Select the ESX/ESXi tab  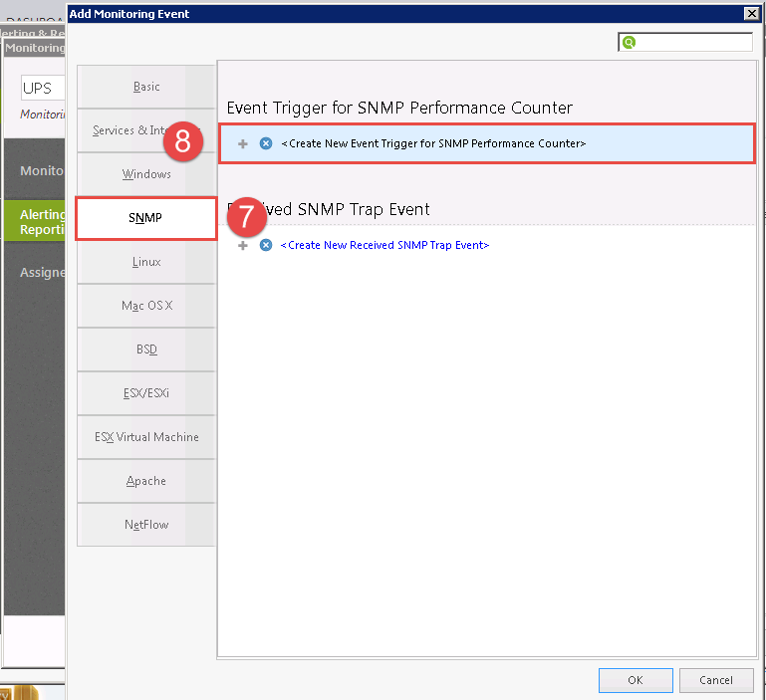pos(146,393)
